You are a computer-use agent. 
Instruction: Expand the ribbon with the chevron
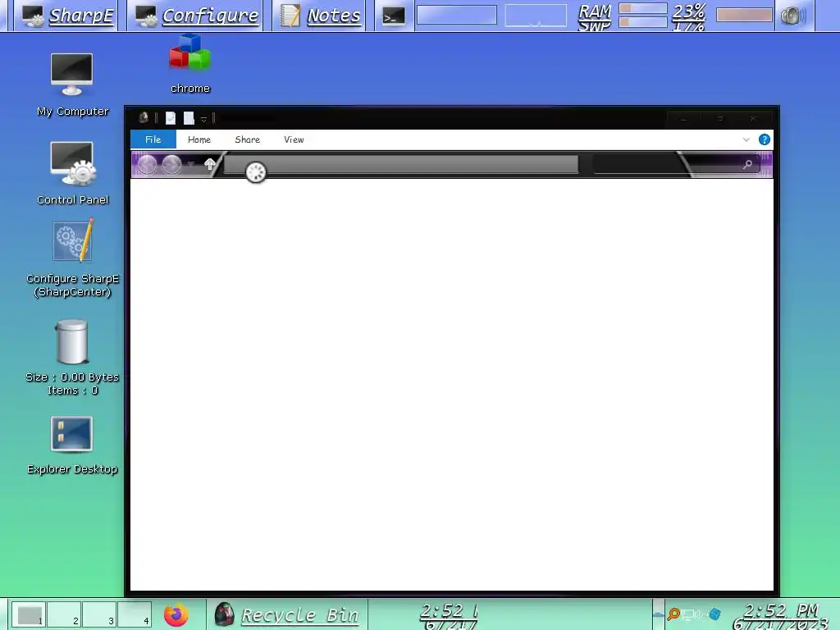[x=746, y=139]
